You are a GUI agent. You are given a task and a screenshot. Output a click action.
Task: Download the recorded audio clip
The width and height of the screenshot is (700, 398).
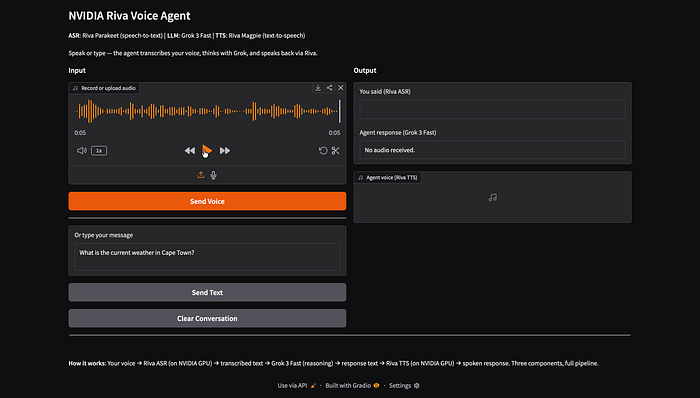[x=318, y=88]
